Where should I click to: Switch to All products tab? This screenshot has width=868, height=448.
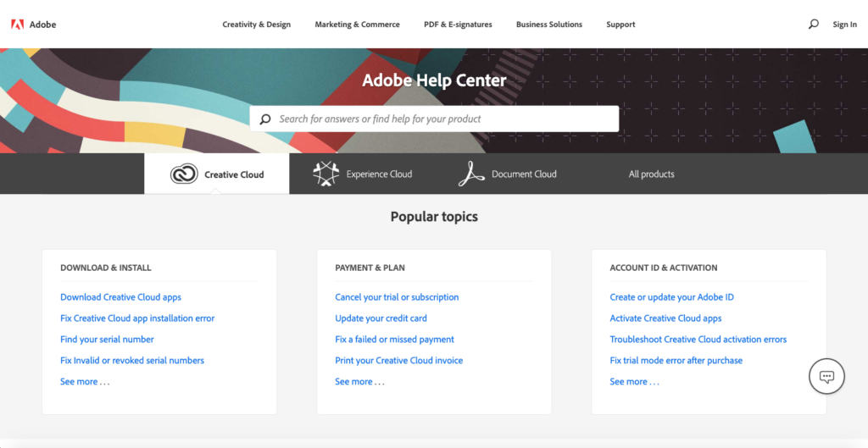(652, 174)
